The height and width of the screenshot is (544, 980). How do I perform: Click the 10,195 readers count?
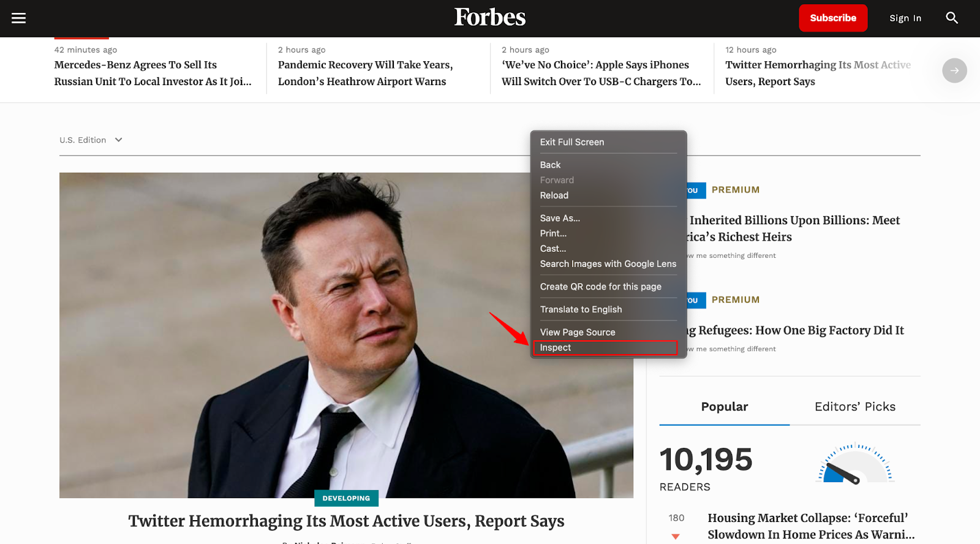pyautogui.click(x=706, y=460)
